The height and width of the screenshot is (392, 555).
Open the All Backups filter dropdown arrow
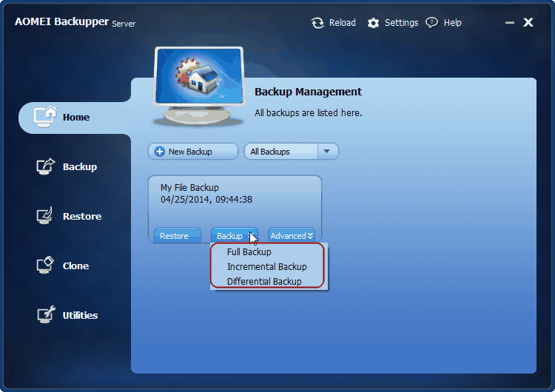click(326, 152)
